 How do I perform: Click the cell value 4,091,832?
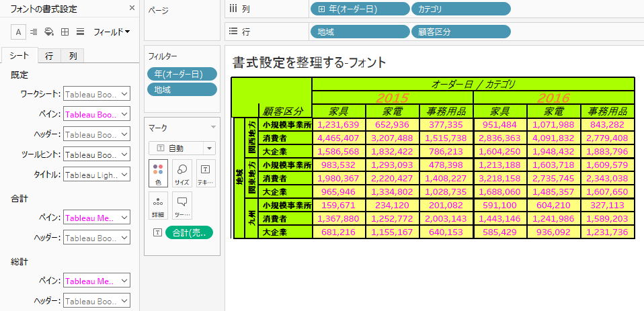click(554, 138)
